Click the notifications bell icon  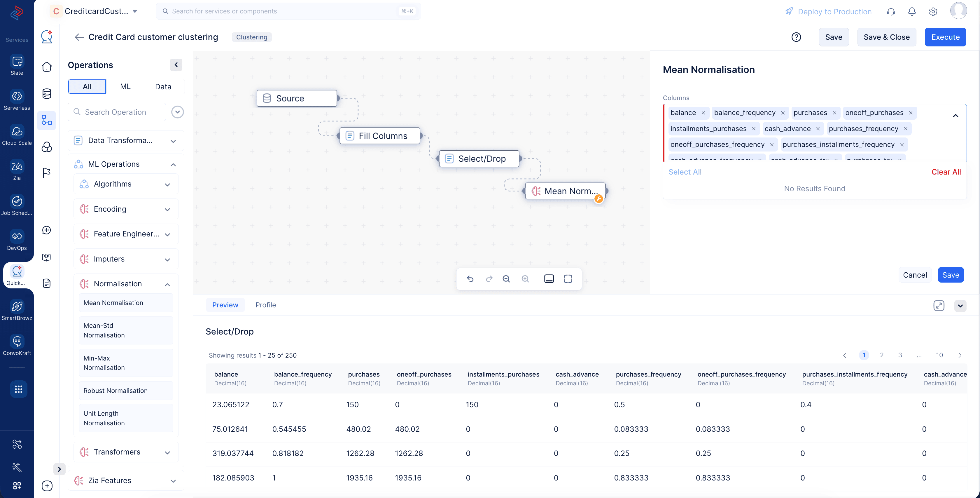coord(912,11)
